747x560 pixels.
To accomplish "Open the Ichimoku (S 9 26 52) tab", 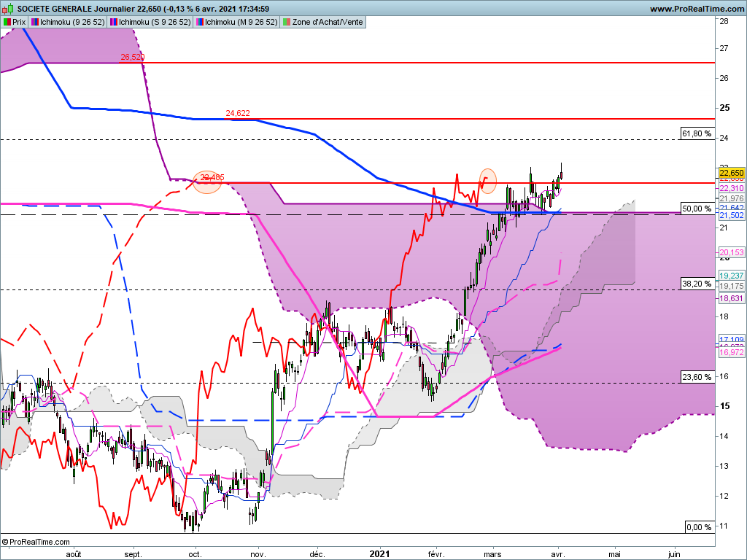I will pos(150,22).
